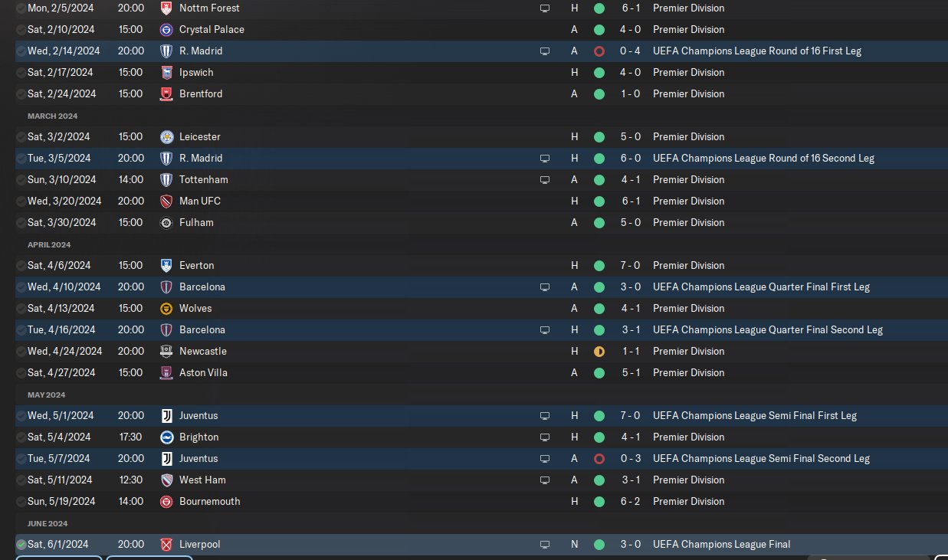Screen dimensions: 948x560
Task: Click the Brentford 1 - 0 result score
Action: [630, 93]
